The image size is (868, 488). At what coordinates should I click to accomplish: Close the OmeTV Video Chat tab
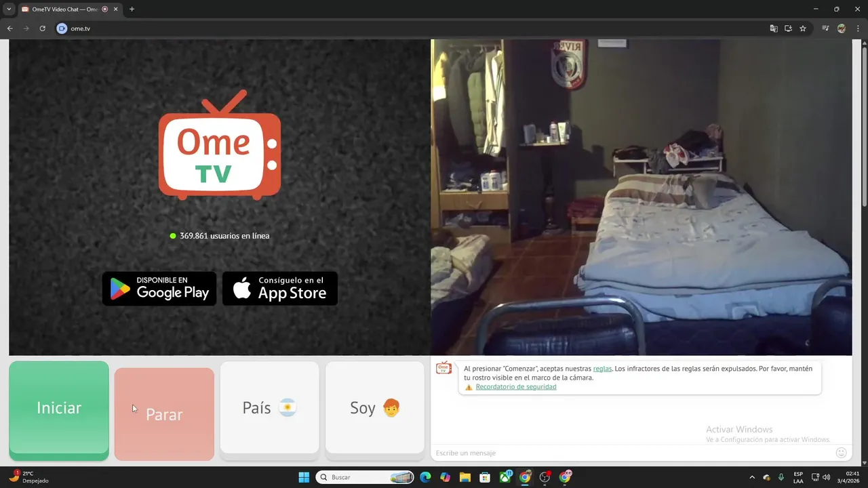pyautogui.click(x=115, y=9)
